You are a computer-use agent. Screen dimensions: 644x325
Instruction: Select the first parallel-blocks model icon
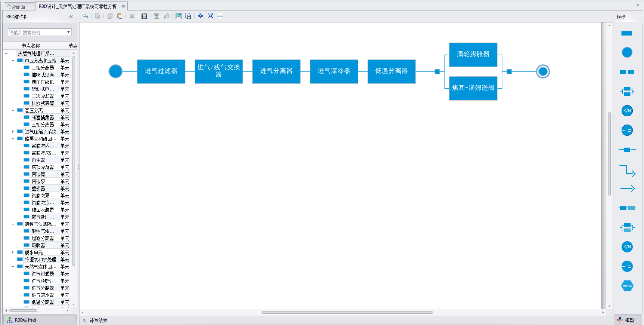(x=627, y=91)
